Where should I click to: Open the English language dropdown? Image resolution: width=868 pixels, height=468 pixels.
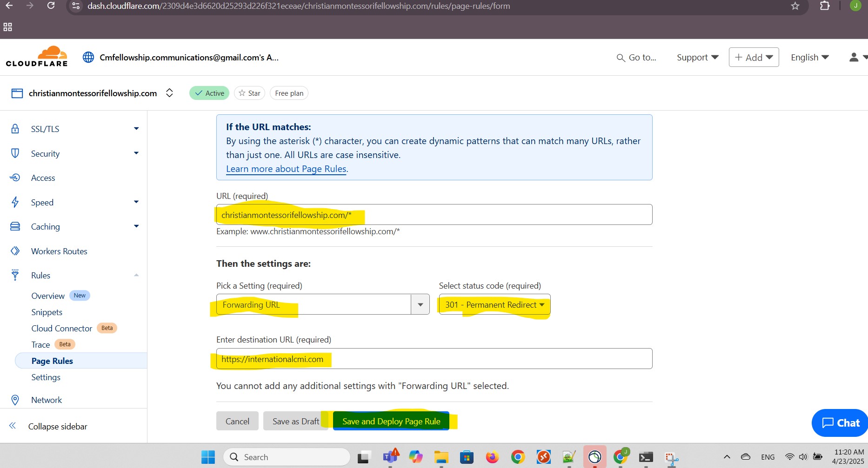pos(810,58)
